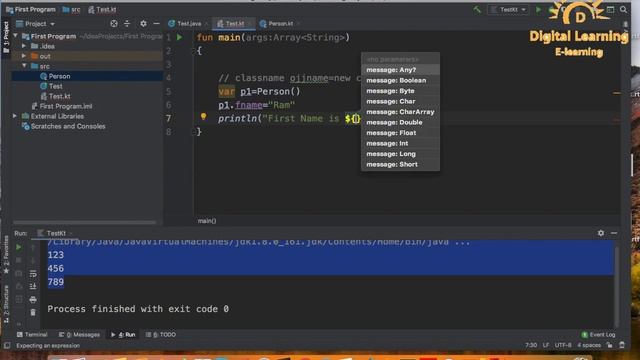The width and height of the screenshot is (640, 360).
Task: Open the Event Log
Action: point(598,335)
